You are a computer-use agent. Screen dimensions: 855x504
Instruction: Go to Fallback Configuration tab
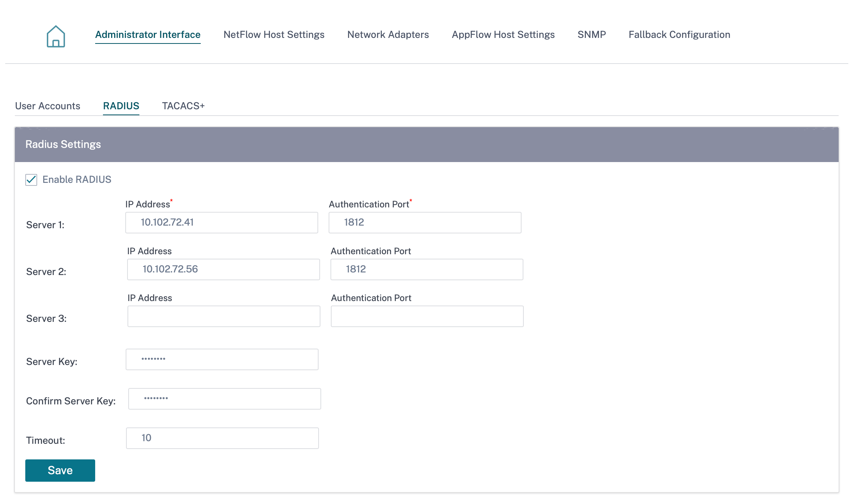680,35
